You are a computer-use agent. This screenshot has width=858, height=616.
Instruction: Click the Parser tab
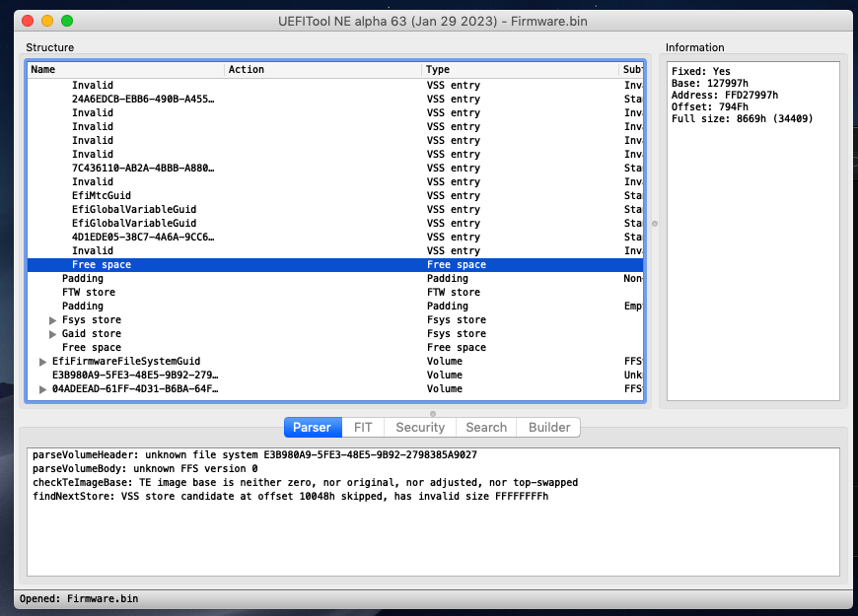click(x=312, y=427)
